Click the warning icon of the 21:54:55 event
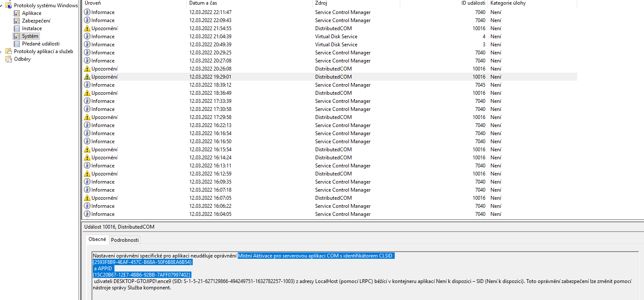The image size is (644, 300). click(x=87, y=28)
